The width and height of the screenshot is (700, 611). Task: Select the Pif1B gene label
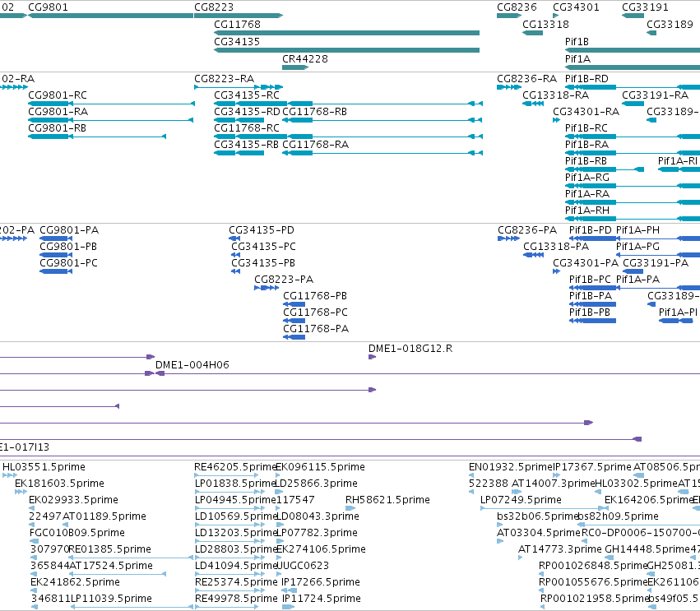577,42
